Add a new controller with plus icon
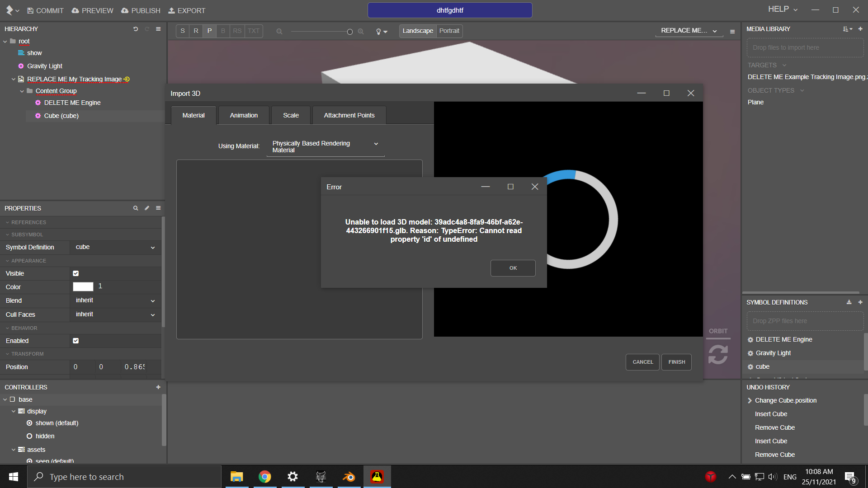The image size is (868, 488). 158,387
